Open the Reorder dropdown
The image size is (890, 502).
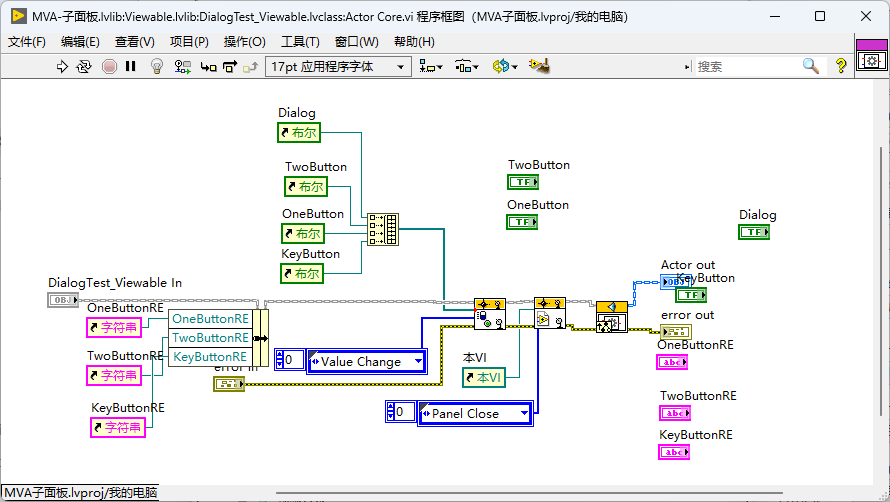pyautogui.click(x=505, y=66)
